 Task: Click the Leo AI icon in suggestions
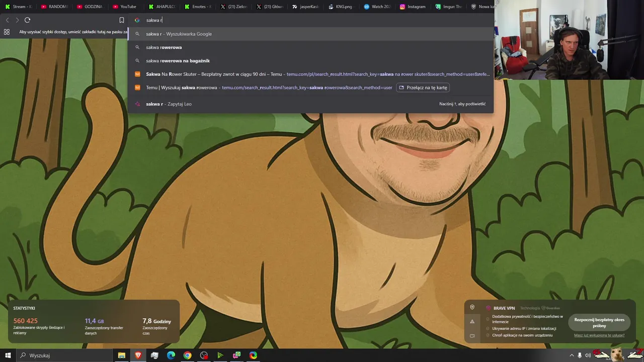pos(137,104)
